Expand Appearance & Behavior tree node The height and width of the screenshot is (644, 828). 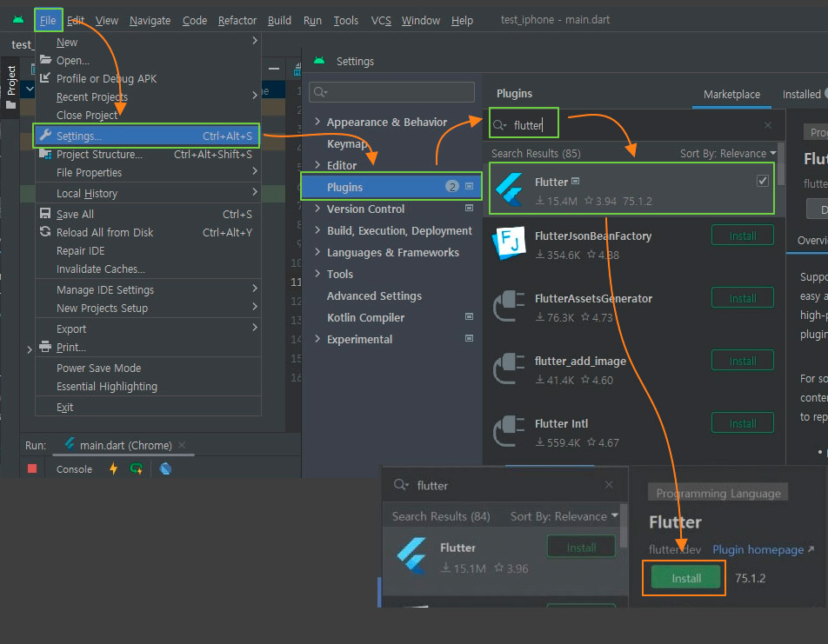click(x=317, y=122)
